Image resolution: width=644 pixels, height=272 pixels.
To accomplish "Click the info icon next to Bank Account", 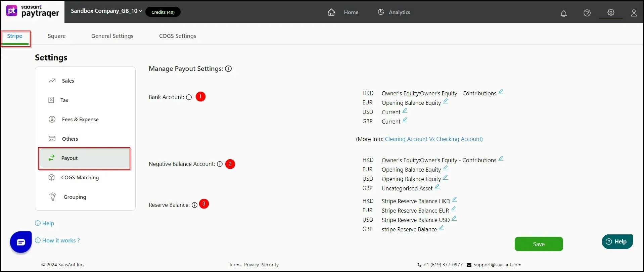I will (189, 97).
